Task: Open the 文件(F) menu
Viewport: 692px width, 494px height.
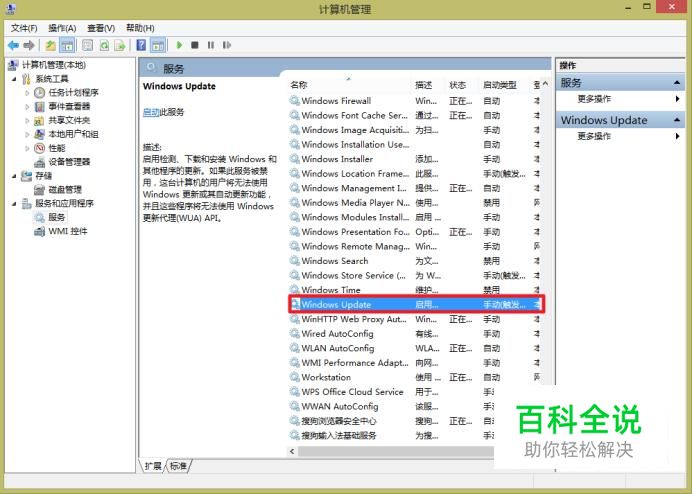Action: pyautogui.click(x=24, y=28)
